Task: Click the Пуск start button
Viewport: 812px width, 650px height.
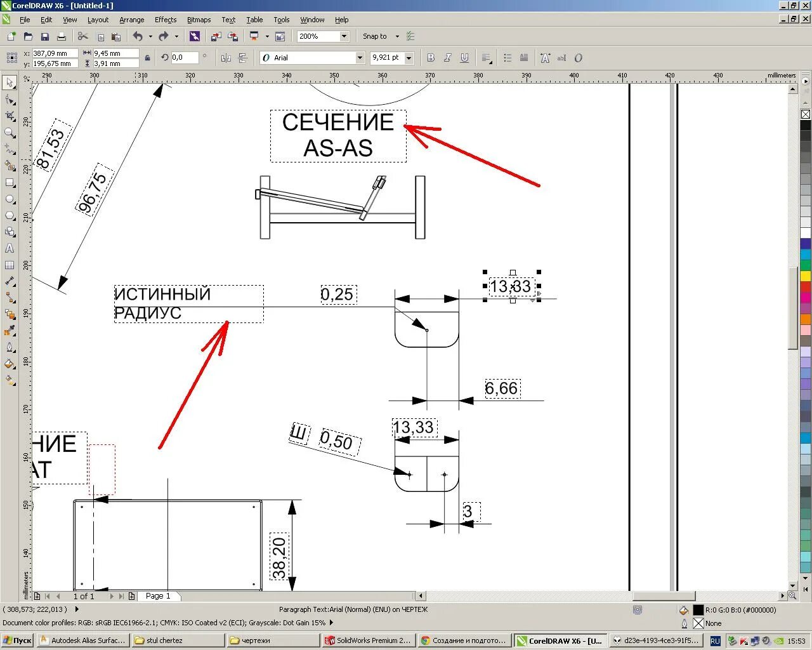Action: click(x=17, y=640)
